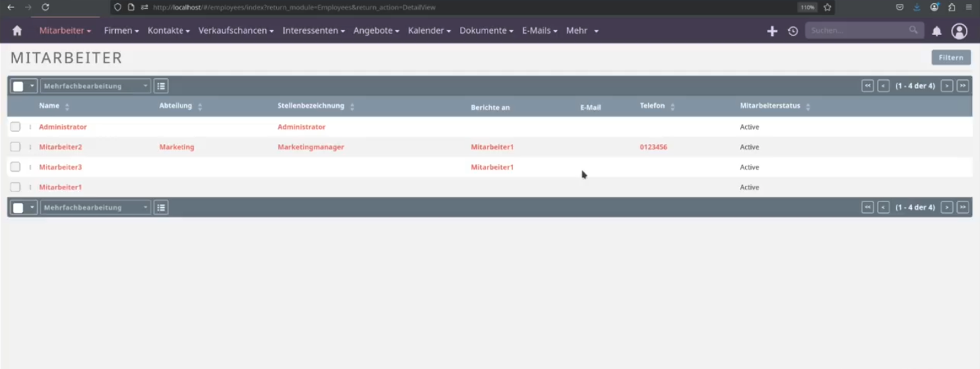Click the plus quick-create icon
980x369 pixels.
[772, 31]
